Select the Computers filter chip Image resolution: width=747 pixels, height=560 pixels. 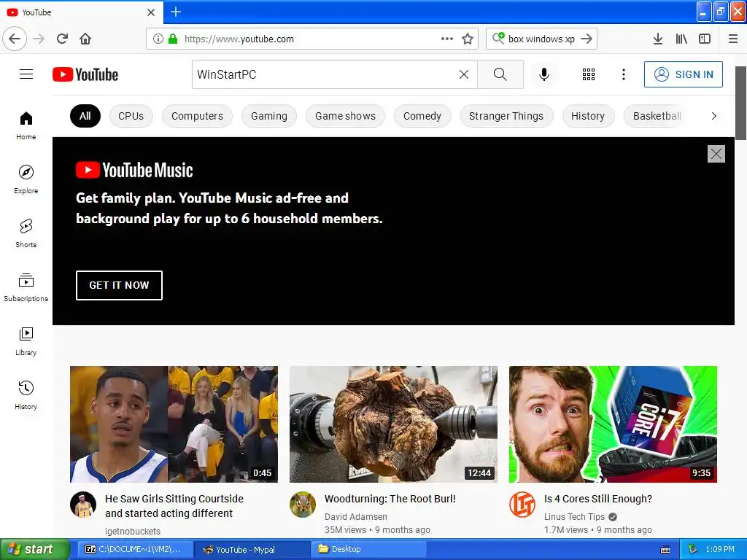197,116
